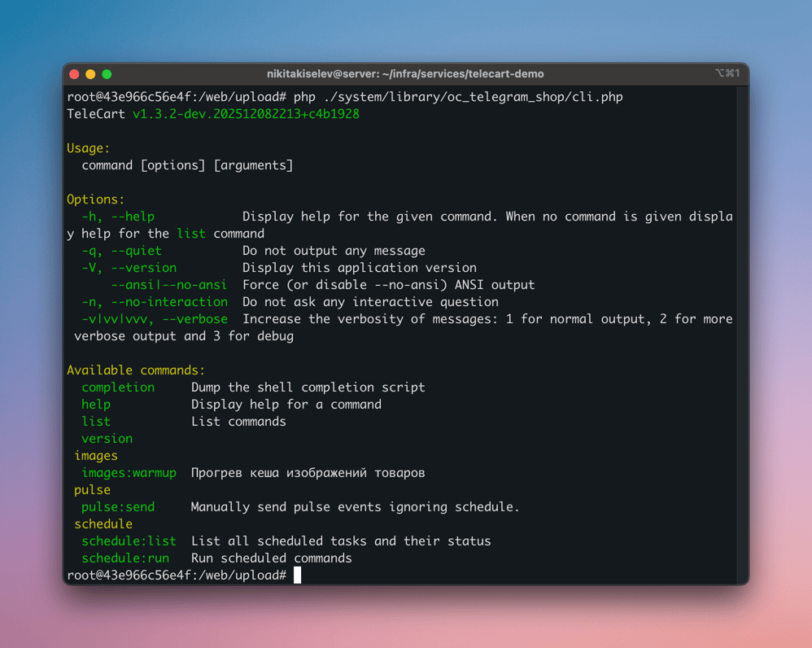Click the "Options:" heading
The height and width of the screenshot is (648, 812).
click(x=95, y=199)
